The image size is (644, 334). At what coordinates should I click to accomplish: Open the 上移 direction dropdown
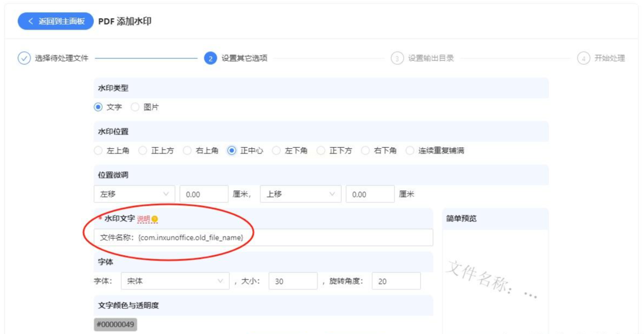tap(300, 194)
